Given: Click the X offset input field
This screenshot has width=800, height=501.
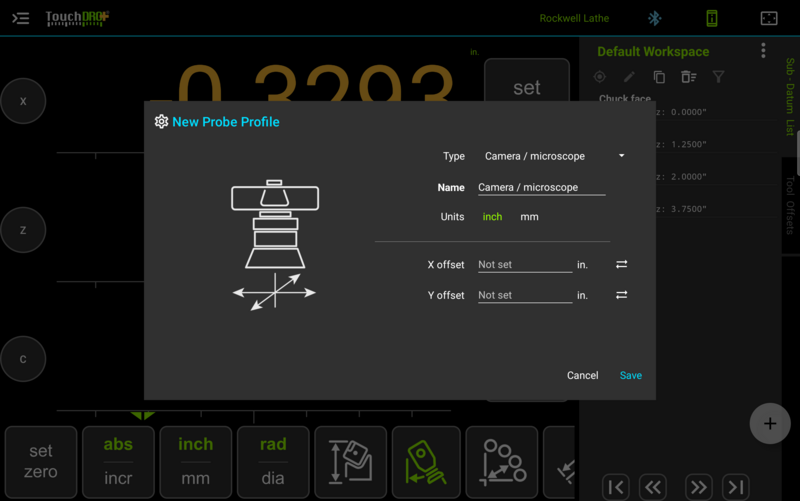Looking at the screenshot, I should pyautogui.click(x=525, y=265).
